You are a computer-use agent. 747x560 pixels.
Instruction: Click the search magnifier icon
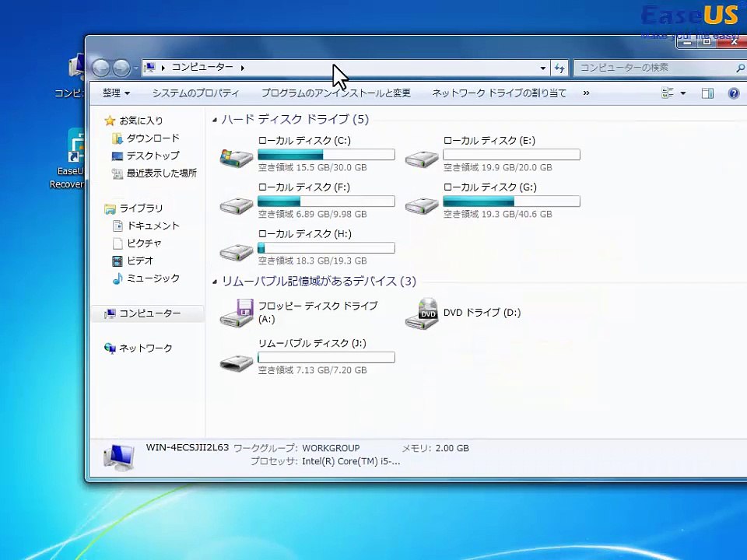point(740,68)
